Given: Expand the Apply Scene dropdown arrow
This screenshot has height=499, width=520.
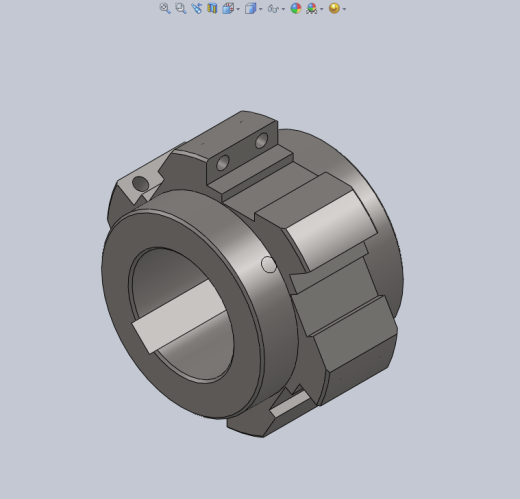Looking at the screenshot, I should point(322,9).
